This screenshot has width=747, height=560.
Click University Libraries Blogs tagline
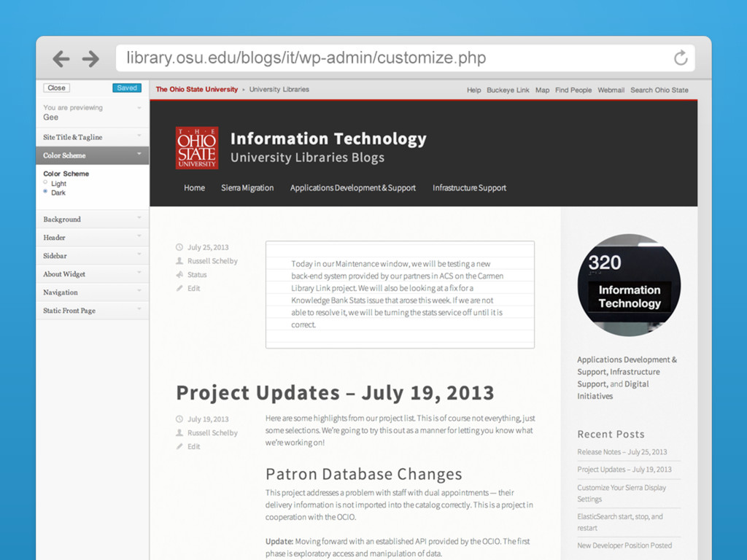click(307, 157)
